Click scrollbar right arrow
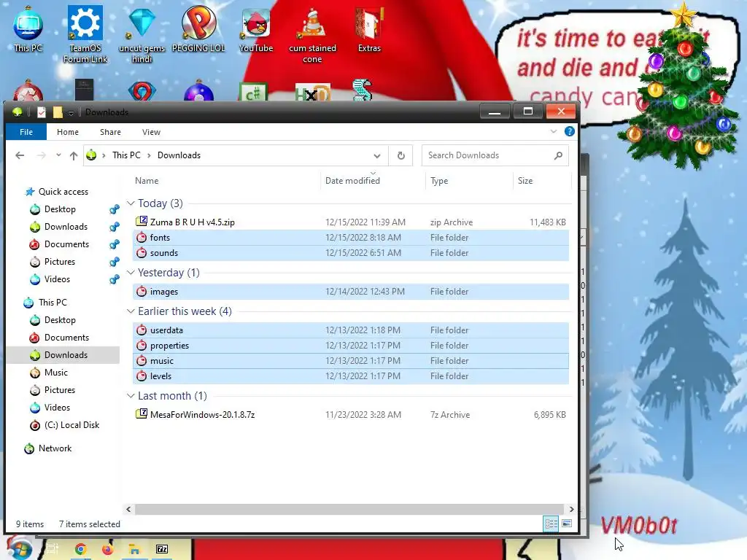Screen dimensions: 747x560 (571, 510)
